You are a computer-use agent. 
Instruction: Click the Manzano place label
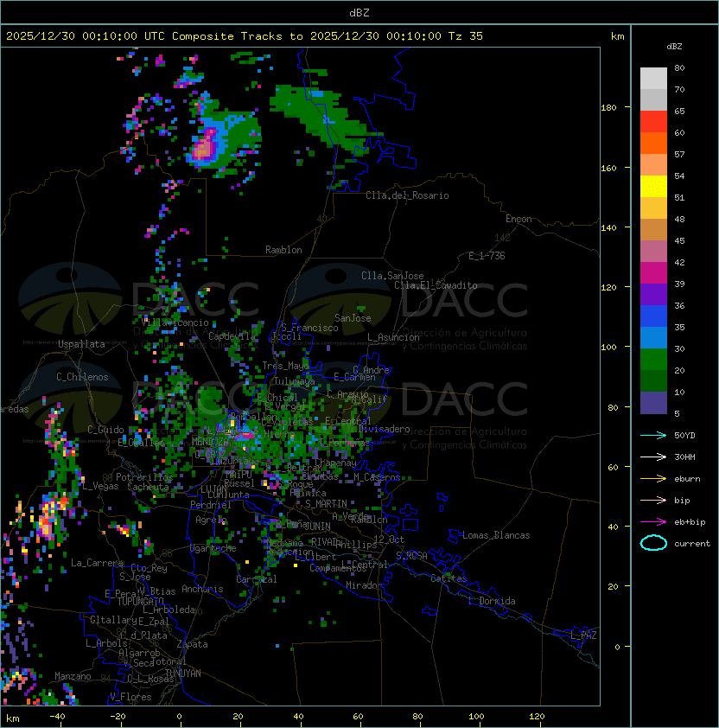click(x=73, y=676)
